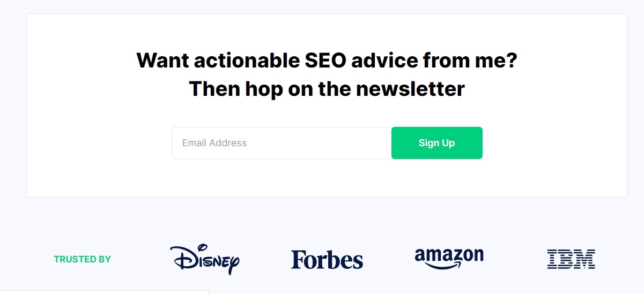Click the word SEO in the heading

tap(320, 61)
